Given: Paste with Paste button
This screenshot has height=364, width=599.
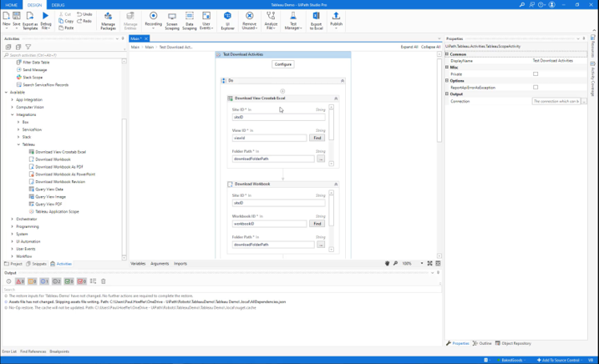Looking at the screenshot, I should [66, 28].
